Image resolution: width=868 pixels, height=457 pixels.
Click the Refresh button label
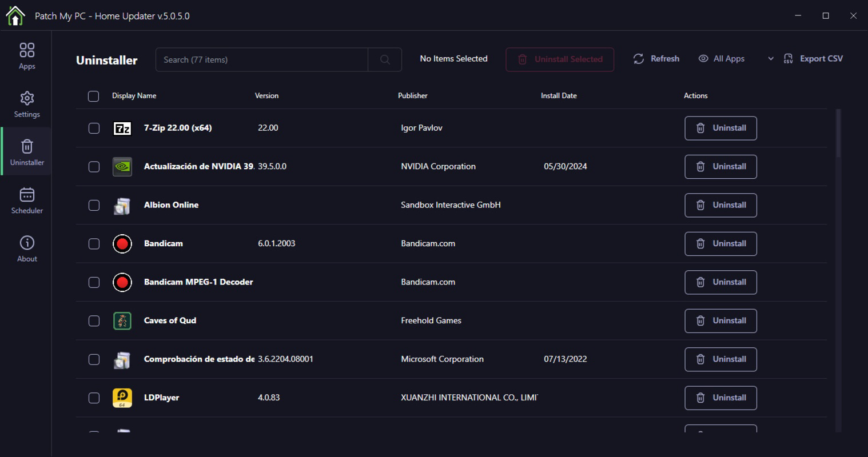(665, 59)
